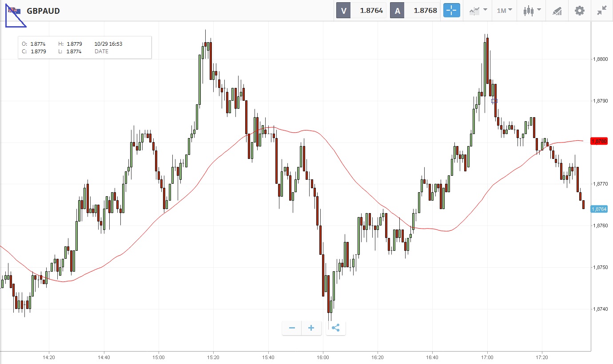Open chart settings gear

tap(580, 11)
